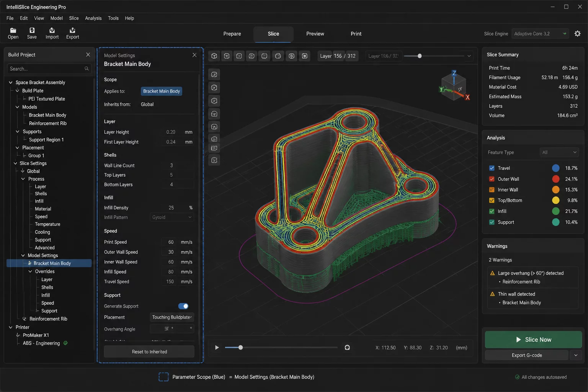This screenshot has height=392, width=588.
Task: Select Reinforcement Rib under Models
Action: tap(48, 123)
